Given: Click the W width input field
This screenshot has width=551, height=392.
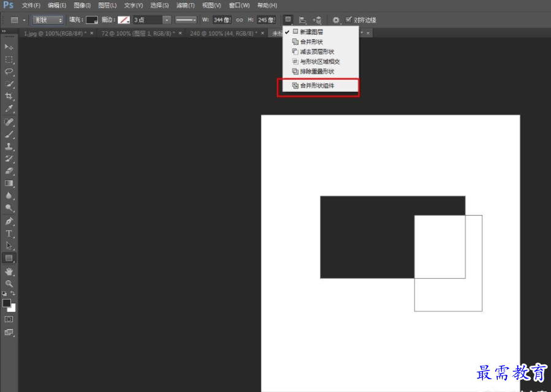Looking at the screenshot, I should [222, 20].
